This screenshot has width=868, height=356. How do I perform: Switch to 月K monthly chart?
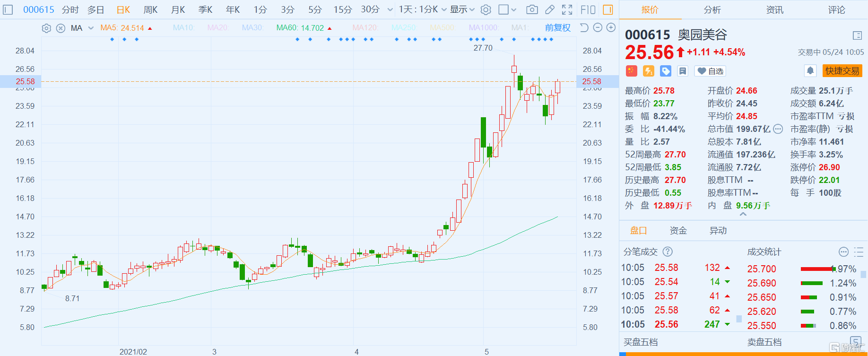point(178,9)
